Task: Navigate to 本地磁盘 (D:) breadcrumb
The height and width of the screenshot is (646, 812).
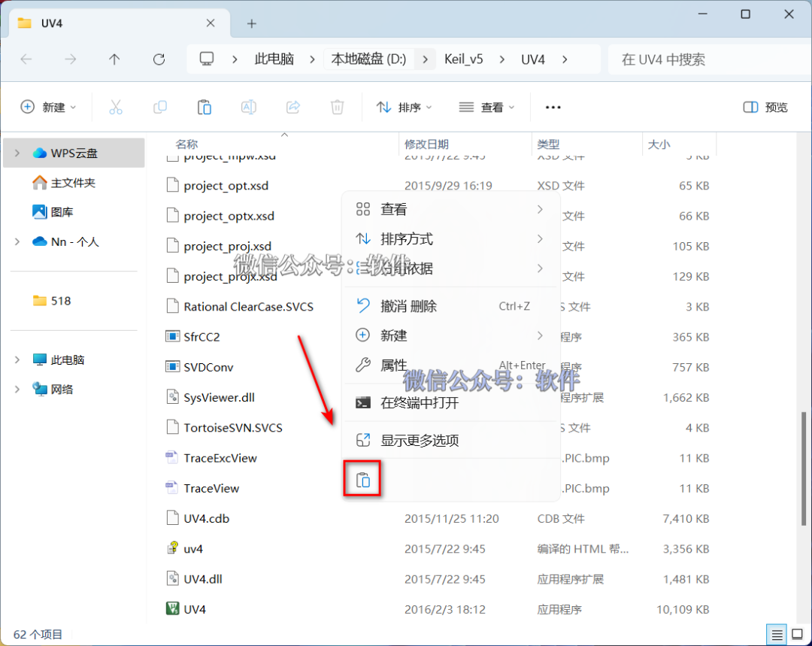Action: (368, 59)
